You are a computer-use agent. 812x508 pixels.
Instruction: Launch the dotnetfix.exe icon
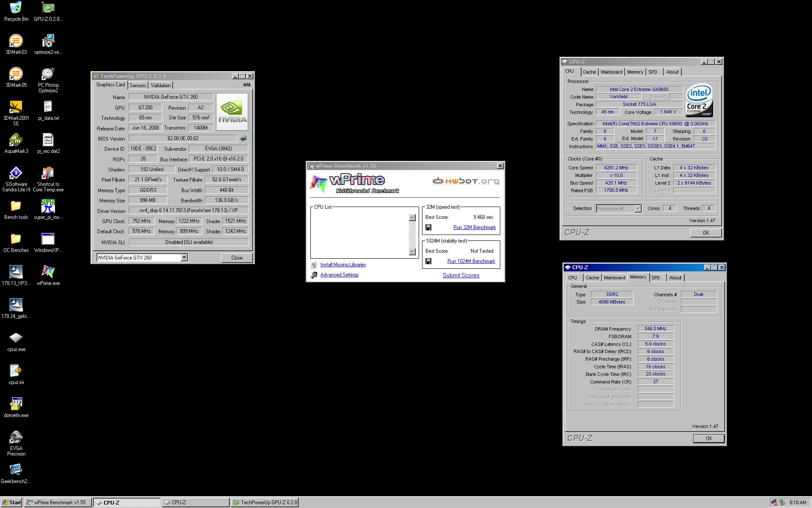pos(16,408)
